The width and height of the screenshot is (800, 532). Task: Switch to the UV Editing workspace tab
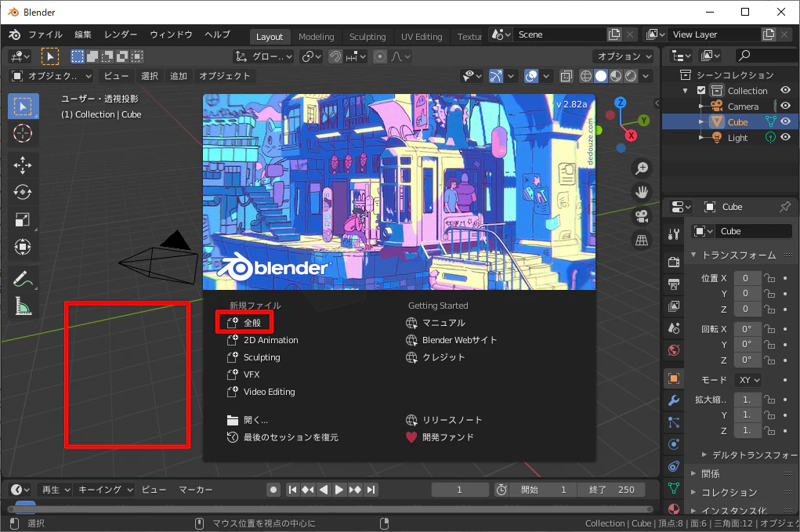[422, 36]
